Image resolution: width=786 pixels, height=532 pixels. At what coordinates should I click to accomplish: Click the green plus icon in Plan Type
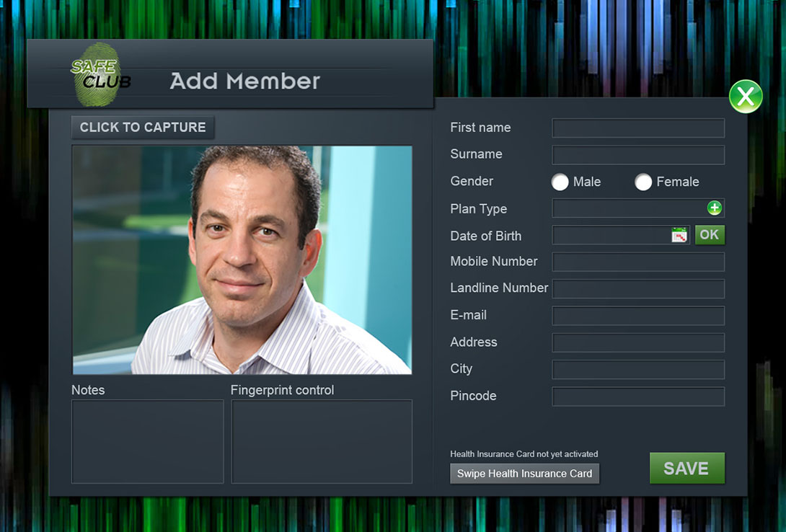pos(715,208)
